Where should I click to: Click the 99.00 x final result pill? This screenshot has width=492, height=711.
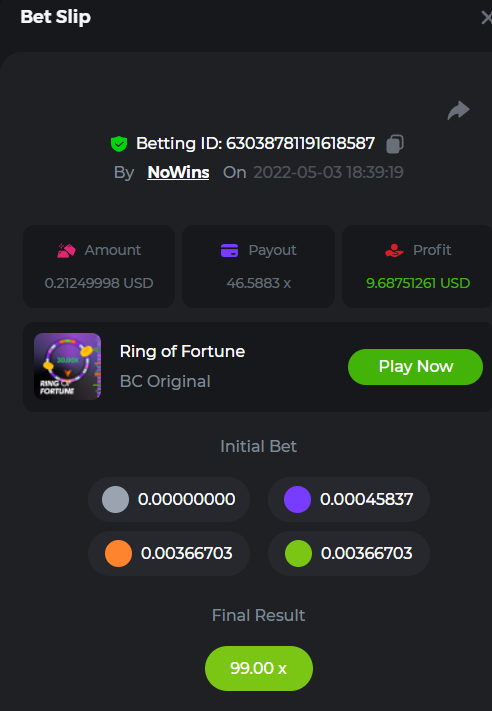coord(259,668)
